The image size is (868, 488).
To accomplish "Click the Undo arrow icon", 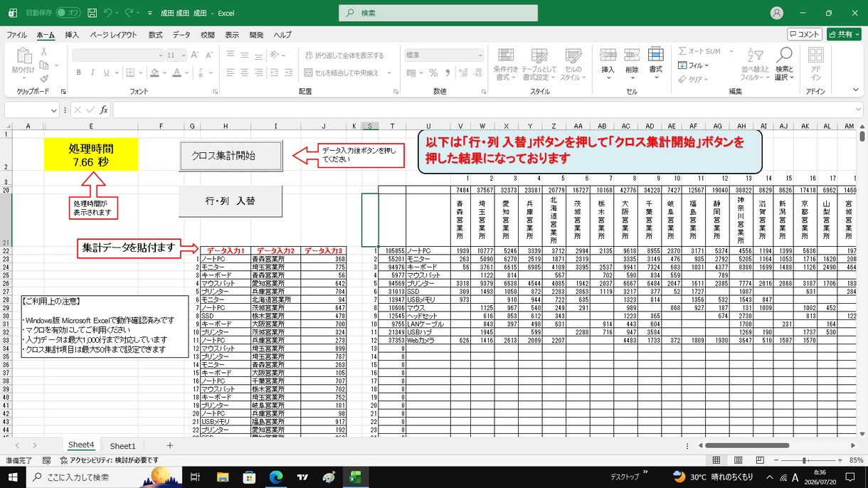I will point(107,13).
